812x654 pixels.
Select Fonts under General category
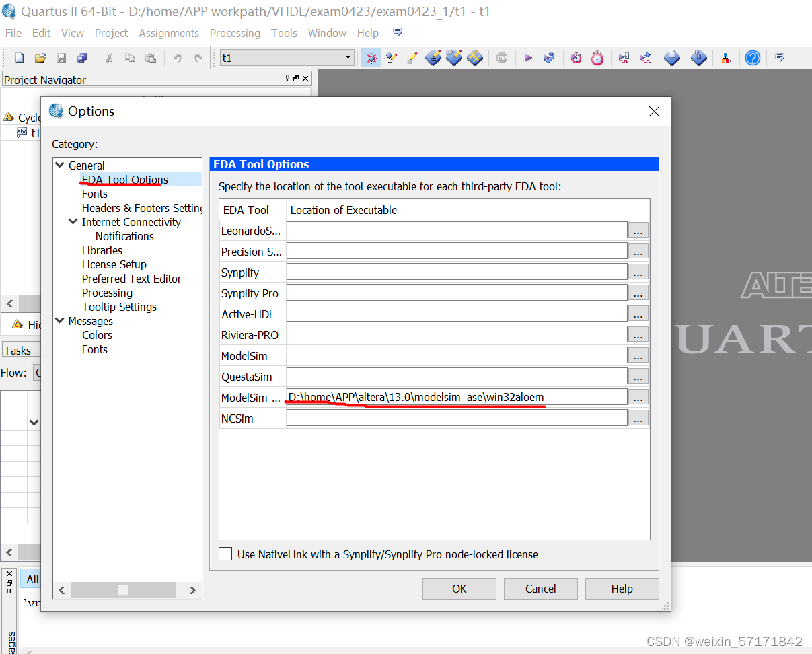pyautogui.click(x=95, y=194)
